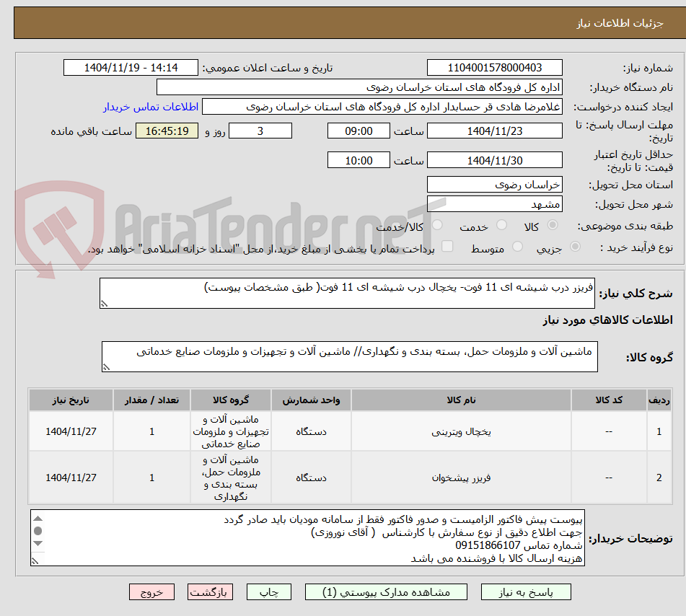Click the 'گروه کالا' column header

(231, 400)
